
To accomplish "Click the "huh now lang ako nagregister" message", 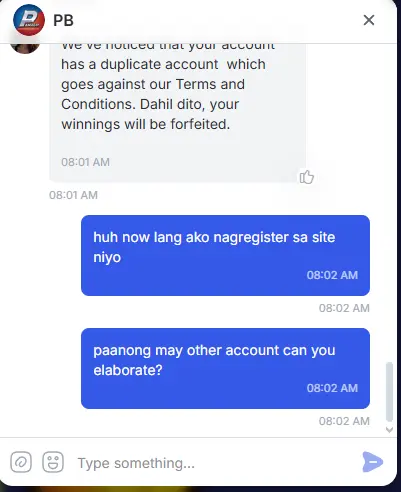I will [x=225, y=255].
